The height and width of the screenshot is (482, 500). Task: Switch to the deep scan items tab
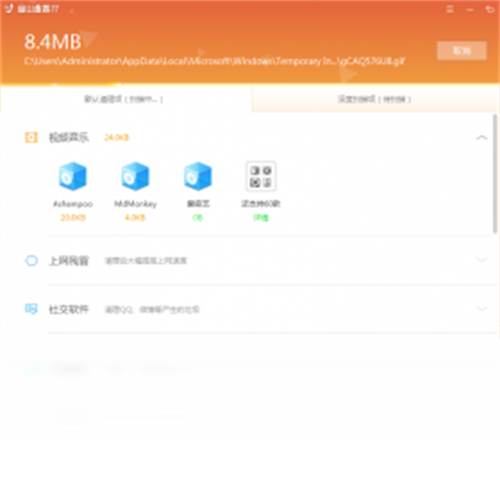coord(375,99)
